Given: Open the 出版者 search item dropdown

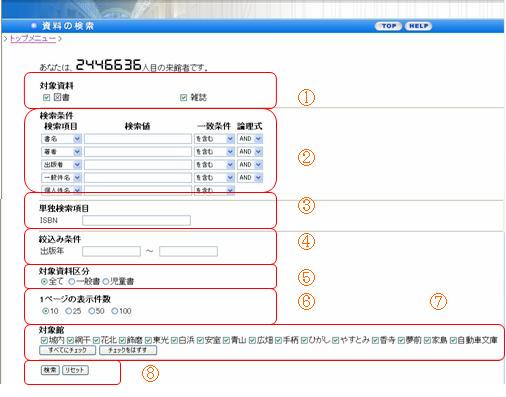Looking at the screenshot, I should [x=61, y=165].
